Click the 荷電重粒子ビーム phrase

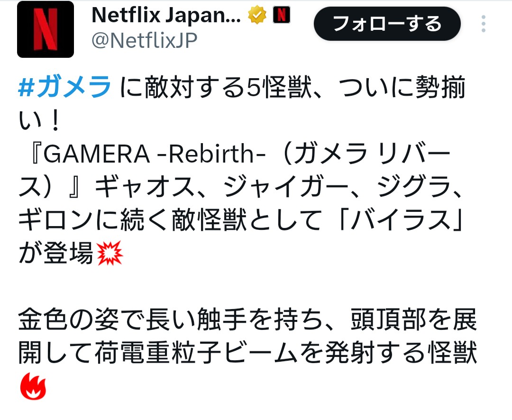[x=196, y=353]
